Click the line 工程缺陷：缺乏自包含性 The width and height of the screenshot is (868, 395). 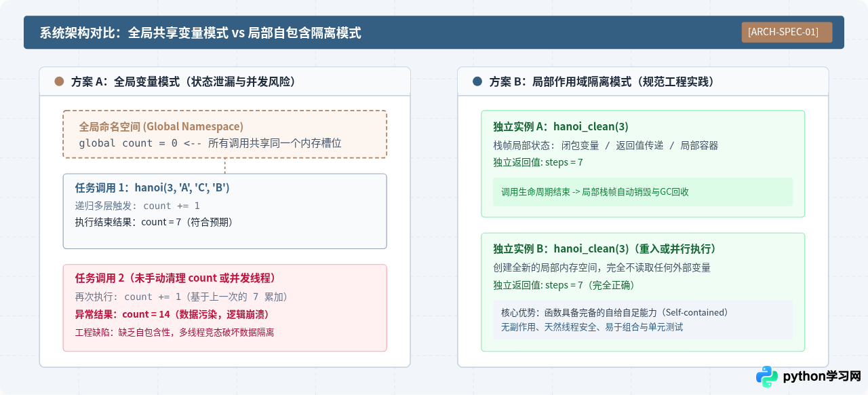tap(174, 332)
